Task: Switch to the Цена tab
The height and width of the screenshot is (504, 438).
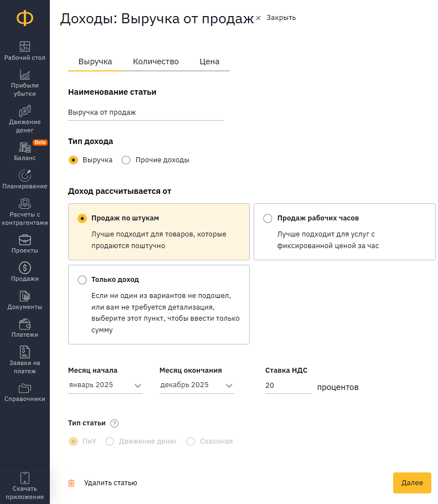Action: coord(209,61)
